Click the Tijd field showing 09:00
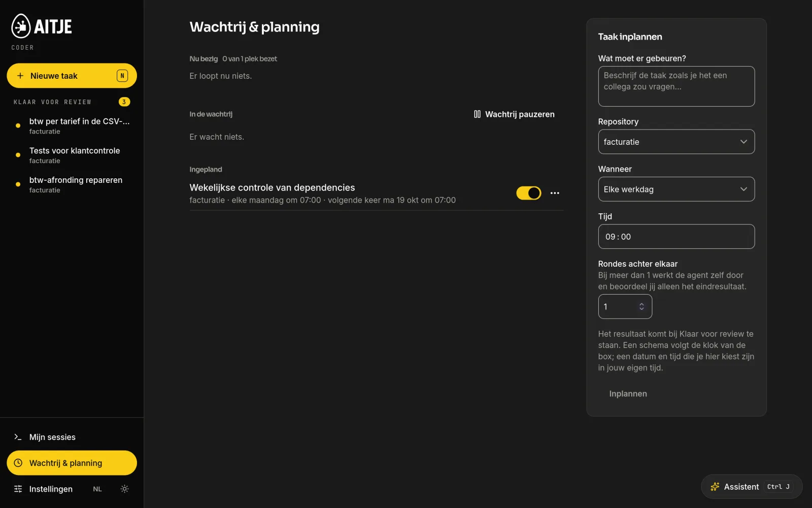 point(676,237)
